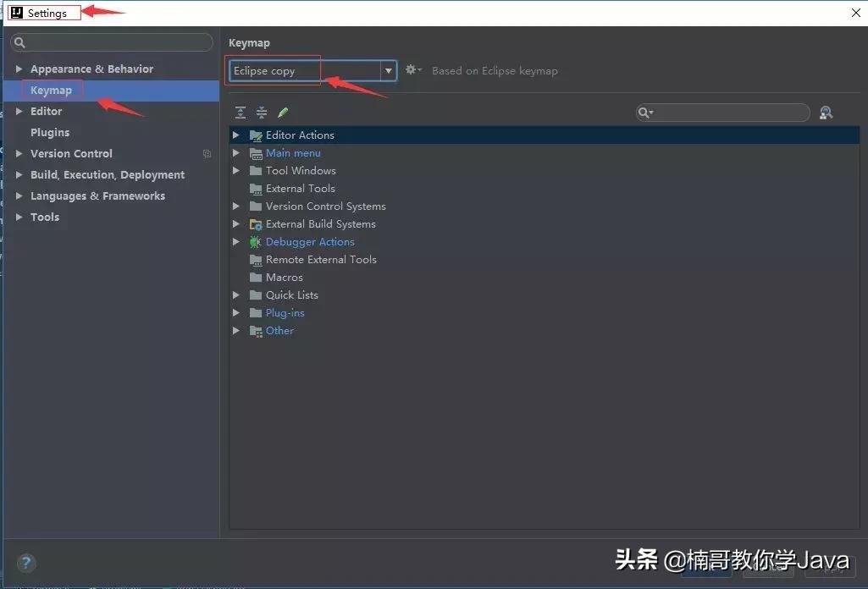This screenshot has width=868, height=589.
Task: Open the Eclipse copy keymap dropdown
Action: click(x=388, y=70)
